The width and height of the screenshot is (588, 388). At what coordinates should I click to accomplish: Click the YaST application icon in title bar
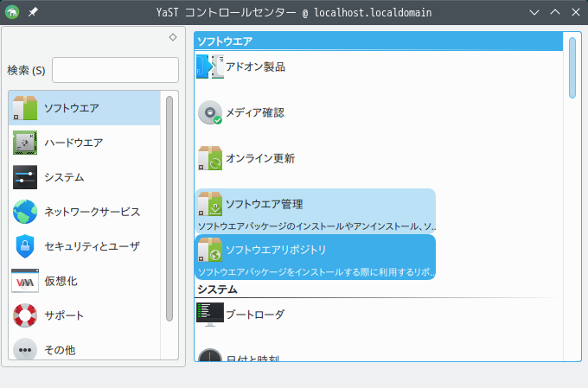click(12, 12)
